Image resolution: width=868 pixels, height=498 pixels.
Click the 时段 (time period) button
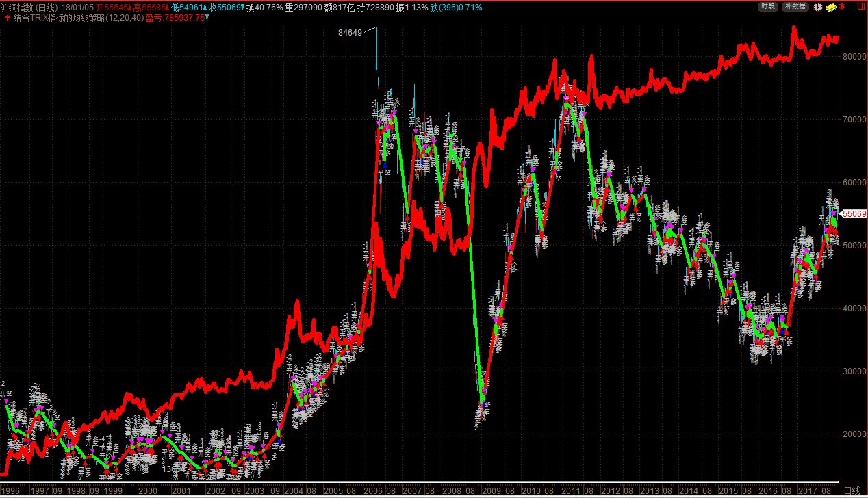tap(768, 6)
